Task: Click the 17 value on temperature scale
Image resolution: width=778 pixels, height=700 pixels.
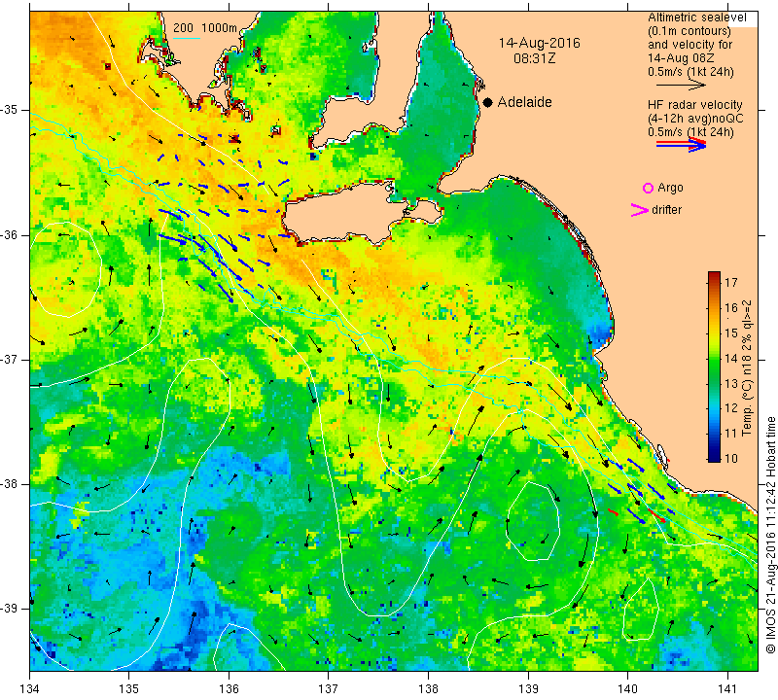Action: click(731, 283)
